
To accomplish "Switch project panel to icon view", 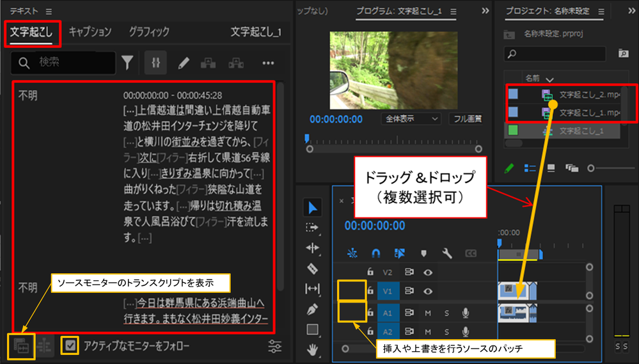I will pyautogui.click(x=551, y=168).
